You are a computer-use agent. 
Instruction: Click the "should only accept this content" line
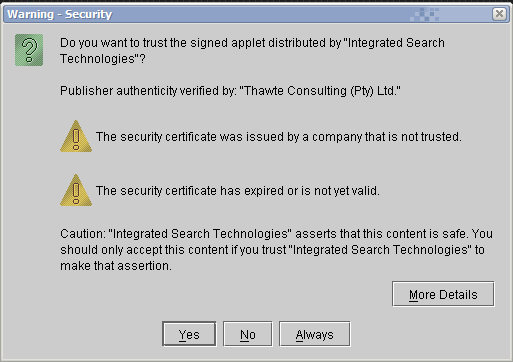(272, 250)
